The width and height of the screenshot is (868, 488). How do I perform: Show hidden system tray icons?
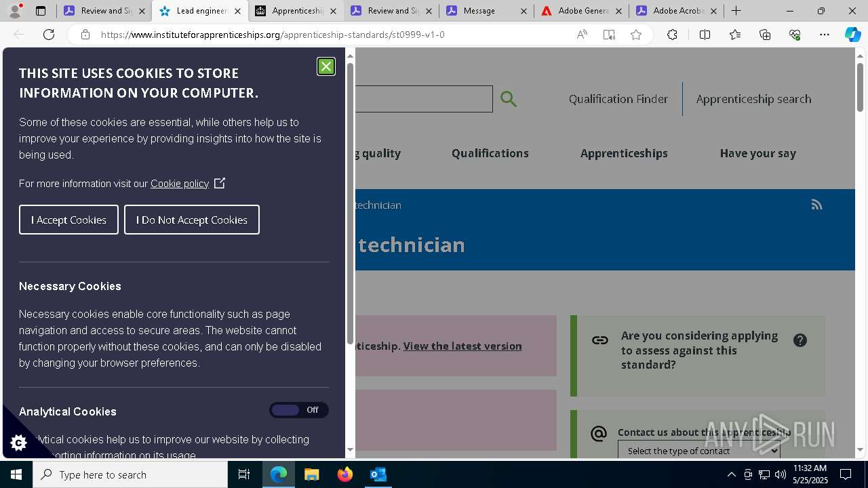[x=731, y=474]
